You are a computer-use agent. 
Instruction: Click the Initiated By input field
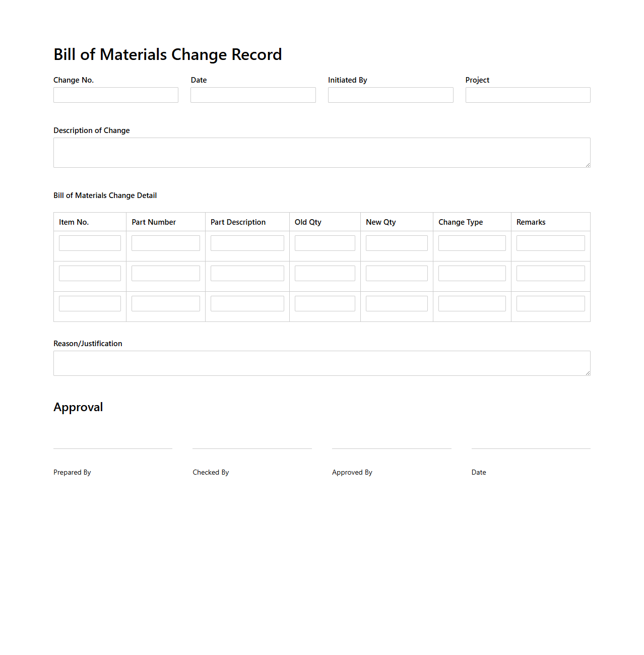point(390,95)
